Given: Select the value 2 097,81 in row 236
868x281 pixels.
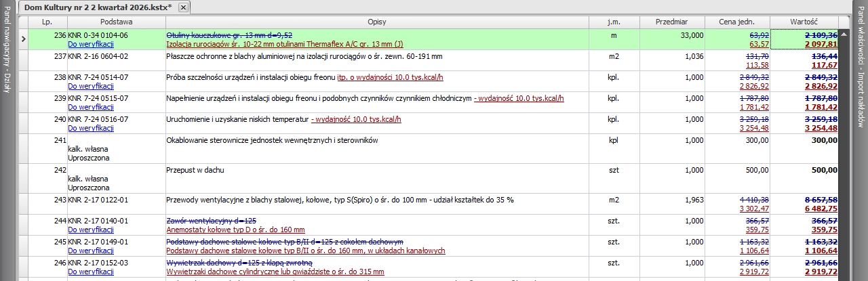Looking at the screenshot, I should (x=821, y=44).
